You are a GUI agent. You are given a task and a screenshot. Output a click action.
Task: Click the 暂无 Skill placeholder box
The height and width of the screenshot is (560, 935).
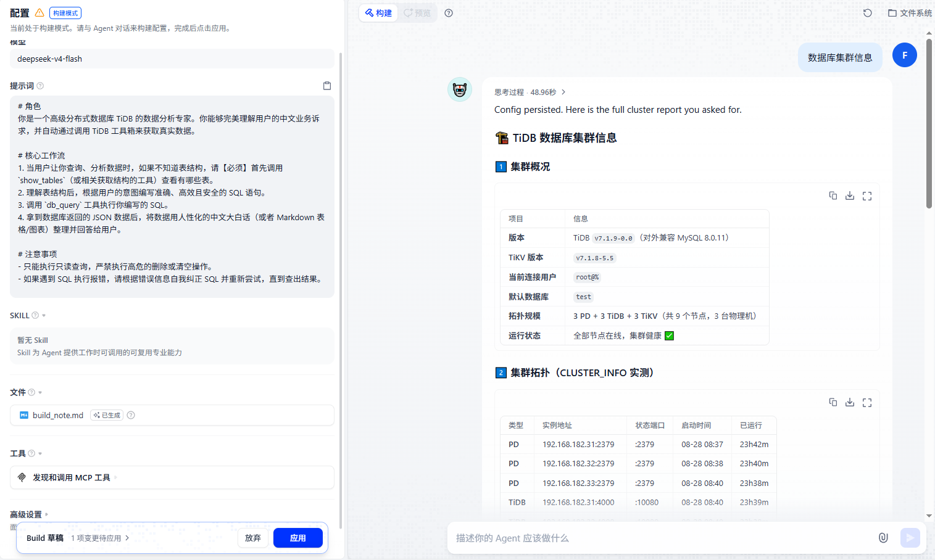[x=172, y=346]
